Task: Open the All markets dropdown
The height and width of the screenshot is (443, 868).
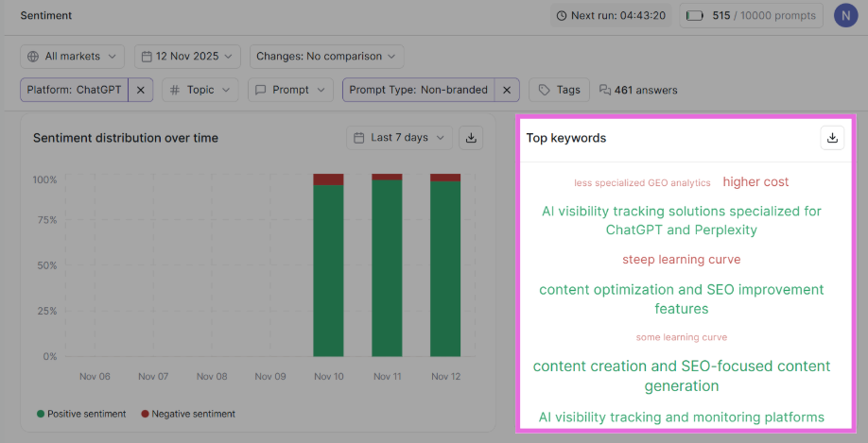Action: click(x=73, y=57)
